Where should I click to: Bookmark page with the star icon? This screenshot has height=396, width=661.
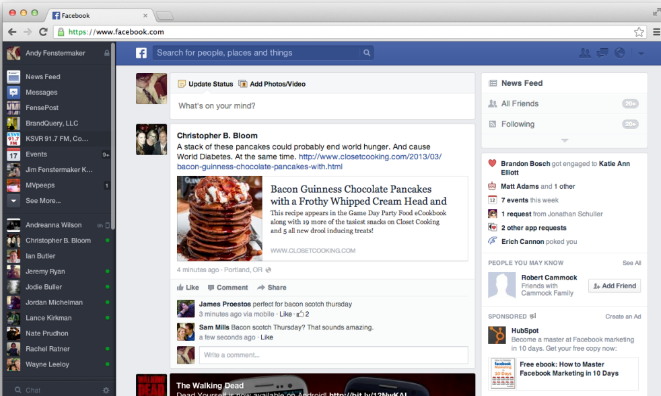pos(639,32)
